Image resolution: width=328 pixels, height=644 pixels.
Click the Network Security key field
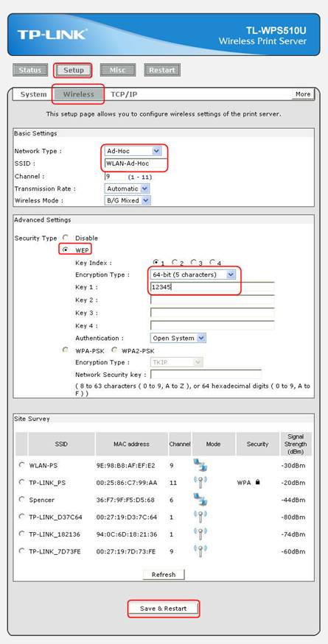point(206,375)
